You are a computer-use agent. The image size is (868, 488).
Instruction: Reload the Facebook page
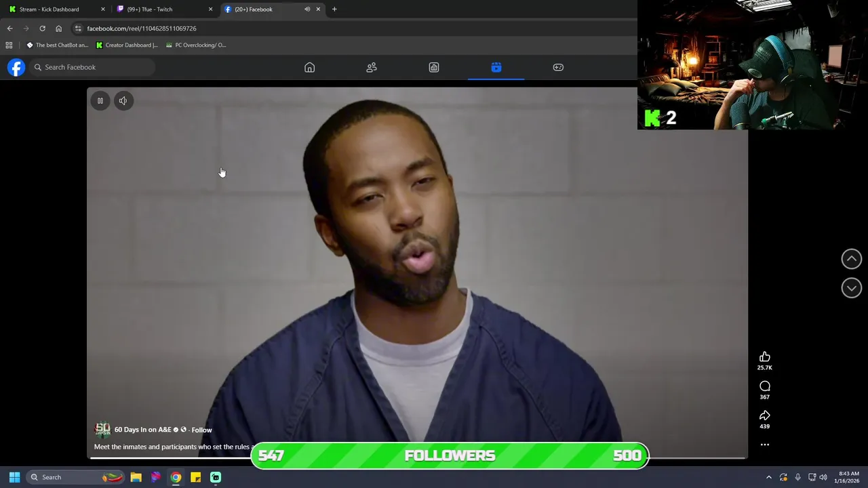(x=42, y=28)
